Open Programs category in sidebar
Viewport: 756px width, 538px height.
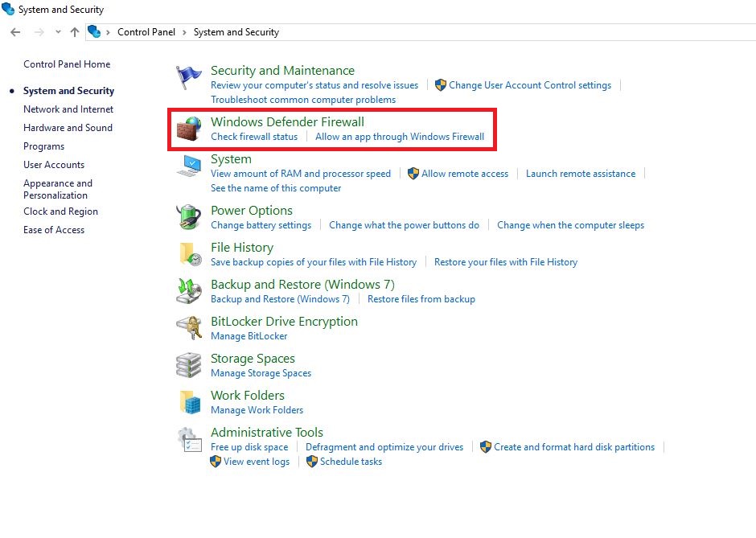44,146
